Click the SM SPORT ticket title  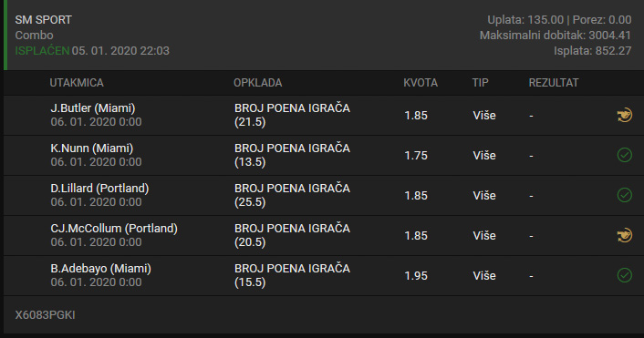(44, 20)
